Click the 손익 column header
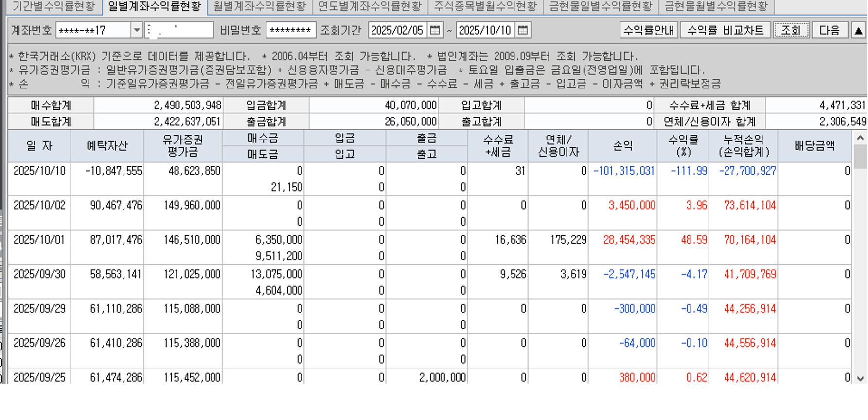The image size is (868, 420). (x=622, y=146)
